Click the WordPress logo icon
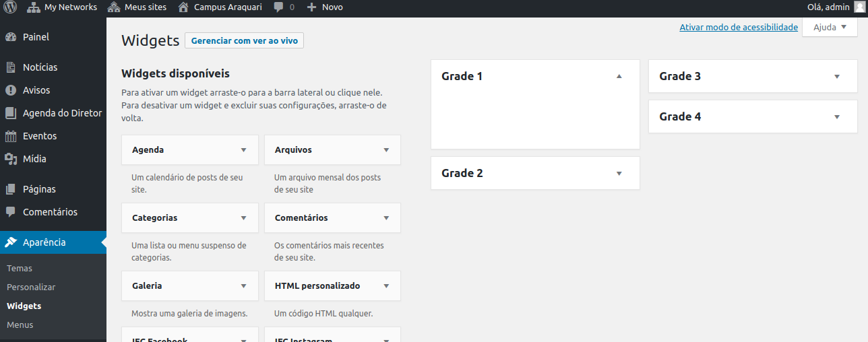The height and width of the screenshot is (342, 868). click(10, 7)
